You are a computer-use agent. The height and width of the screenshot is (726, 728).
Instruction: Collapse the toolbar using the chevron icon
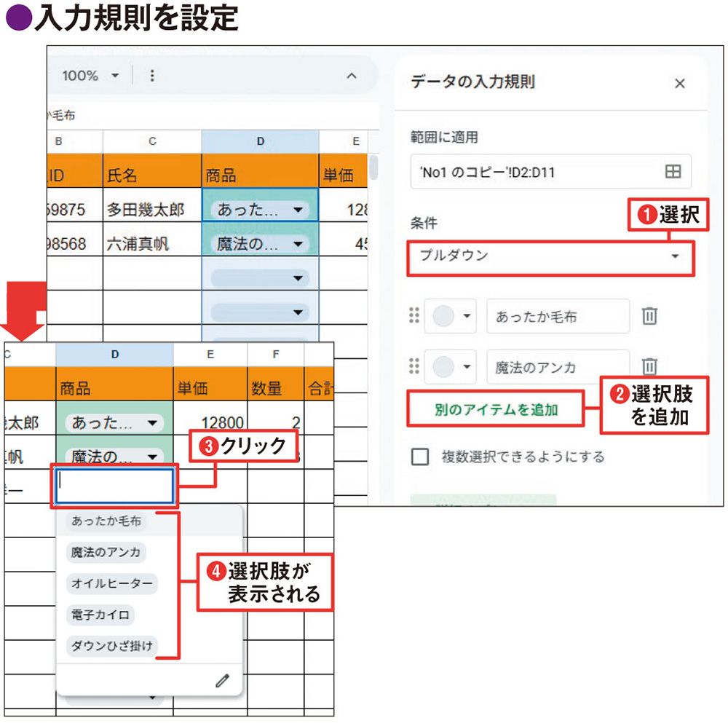352,76
